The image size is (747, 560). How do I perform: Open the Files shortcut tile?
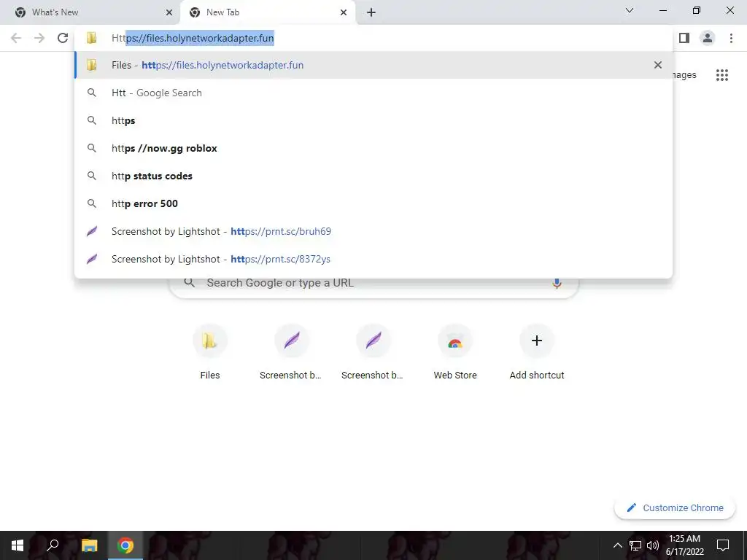pyautogui.click(x=210, y=351)
